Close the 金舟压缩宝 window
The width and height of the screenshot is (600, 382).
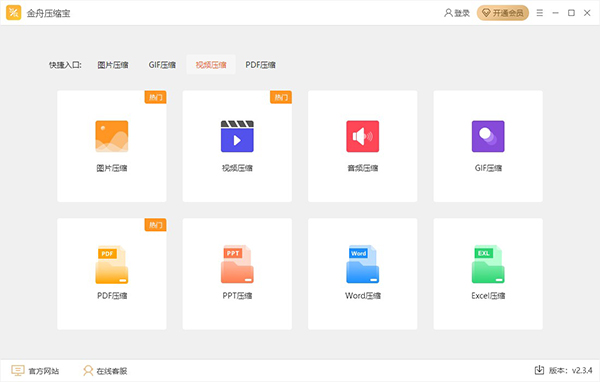tap(587, 13)
